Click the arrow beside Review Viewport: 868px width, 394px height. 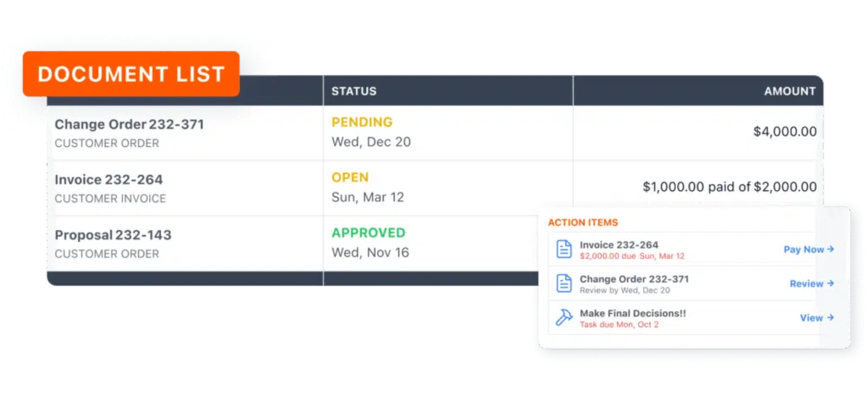point(831,283)
